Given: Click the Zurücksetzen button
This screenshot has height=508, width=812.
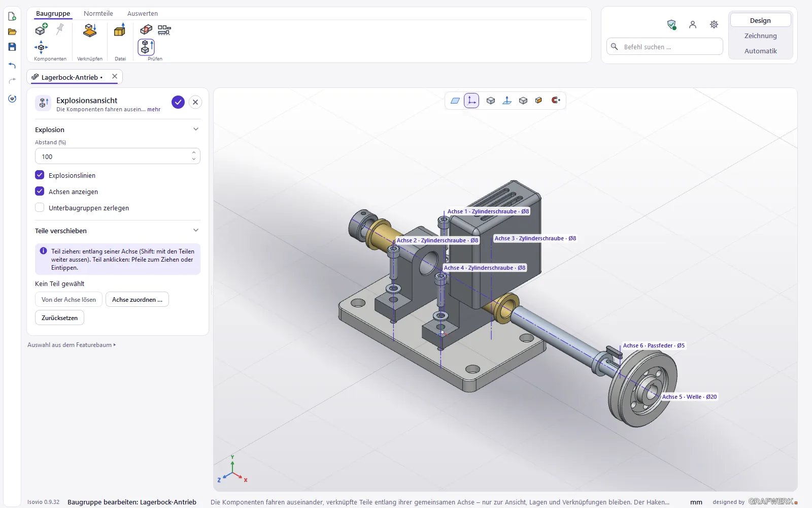Looking at the screenshot, I should (x=59, y=317).
